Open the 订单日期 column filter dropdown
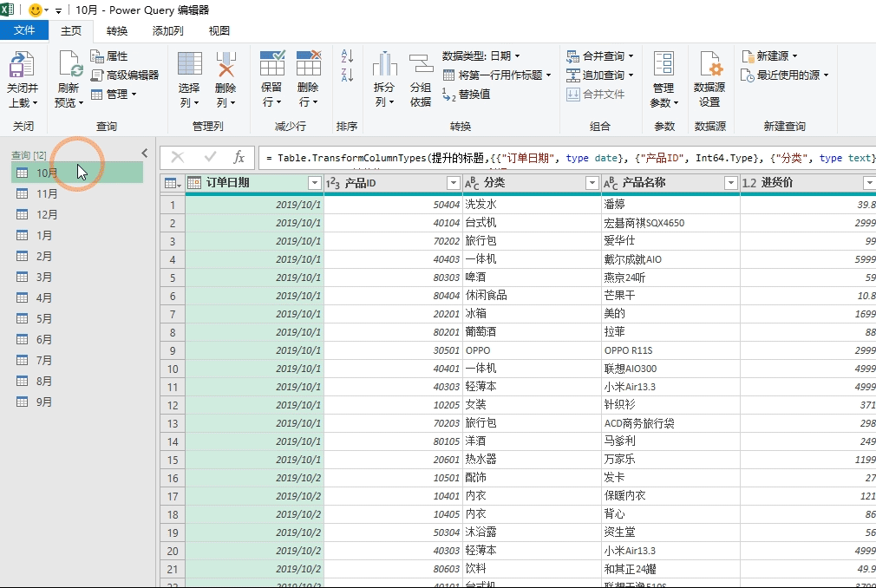The height and width of the screenshot is (588, 876). coord(315,183)
